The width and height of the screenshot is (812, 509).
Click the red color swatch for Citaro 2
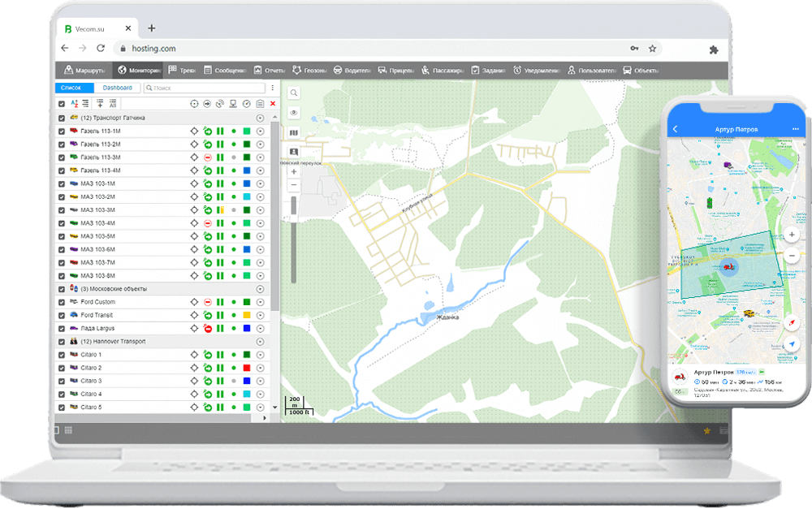click(247, 368)
